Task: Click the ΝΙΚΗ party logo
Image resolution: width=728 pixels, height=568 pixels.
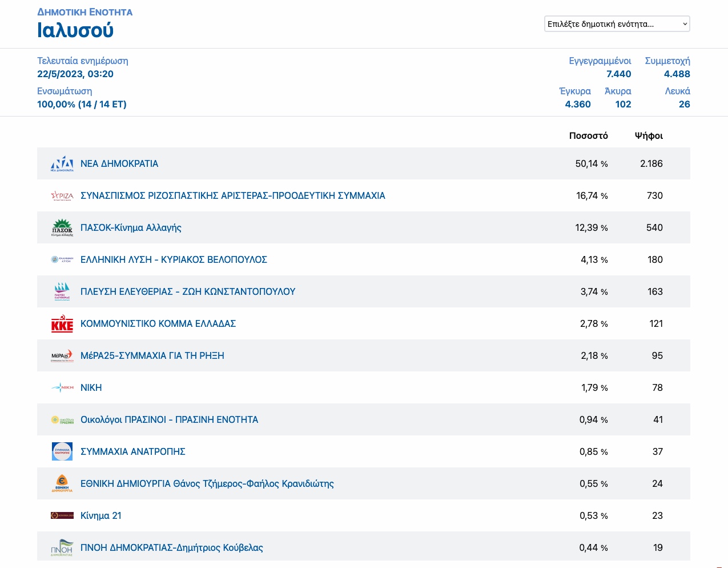Action: click(x=62, y=387)
